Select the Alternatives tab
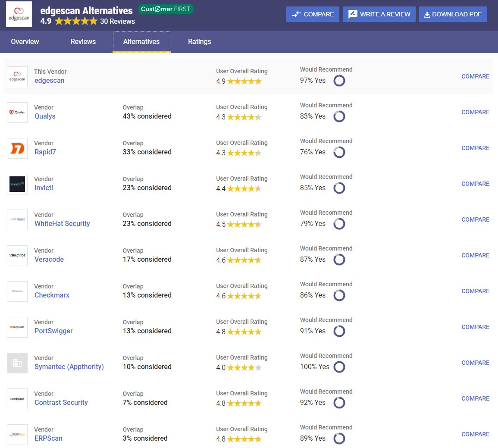This screenshot has width=498, height=448. coord(141,41)
